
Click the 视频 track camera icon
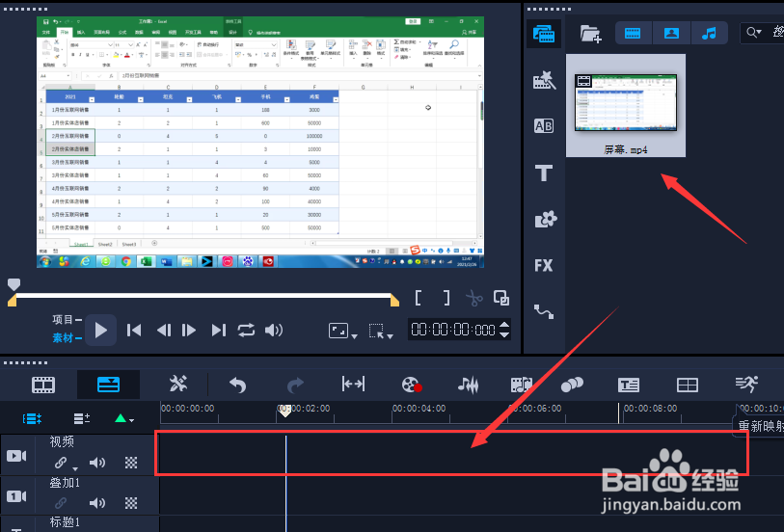point(16,456)
